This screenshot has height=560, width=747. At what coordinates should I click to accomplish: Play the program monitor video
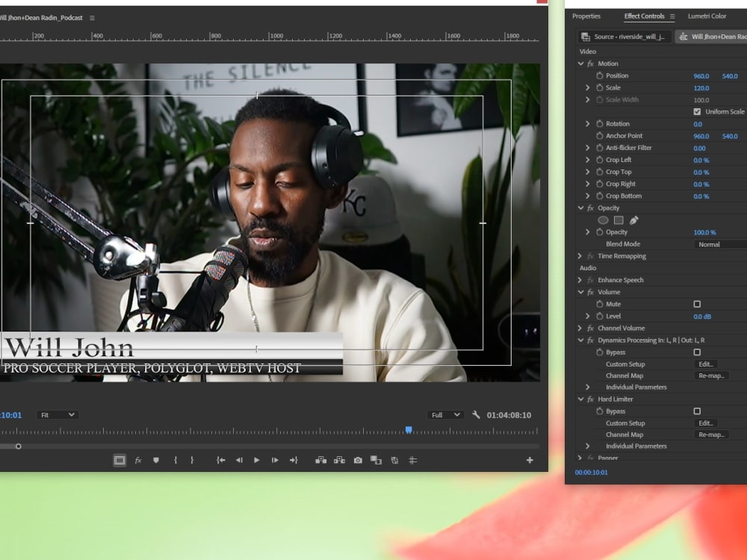(257, 461)
